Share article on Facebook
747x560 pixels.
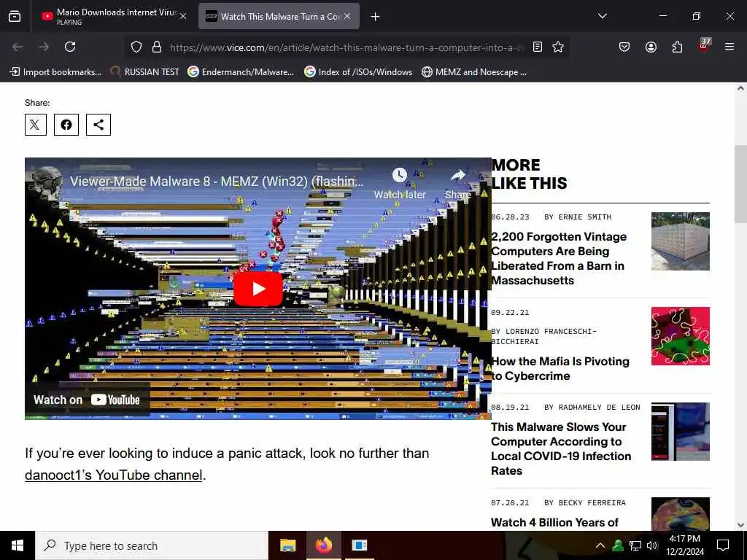tap(66, 125)
